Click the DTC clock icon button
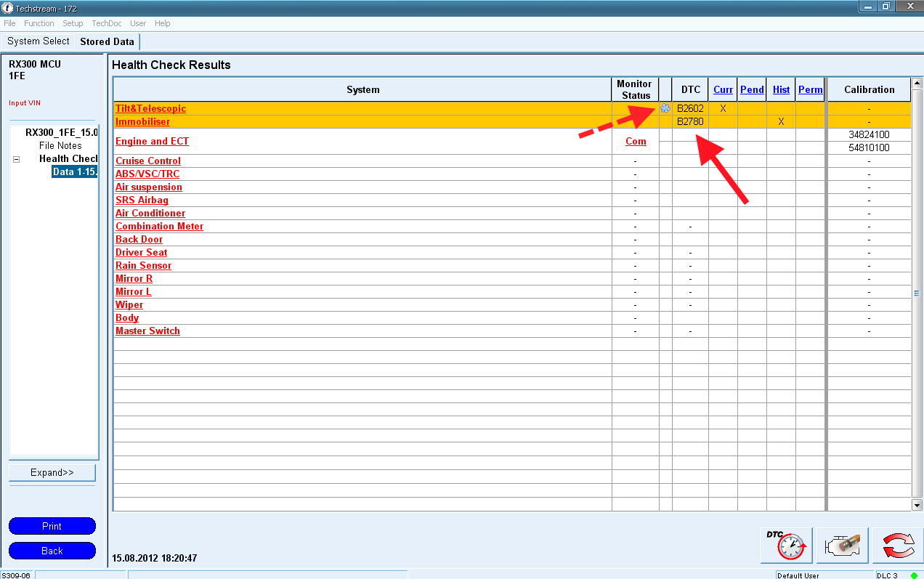The image size is (924, 579). tap(786, 545)
